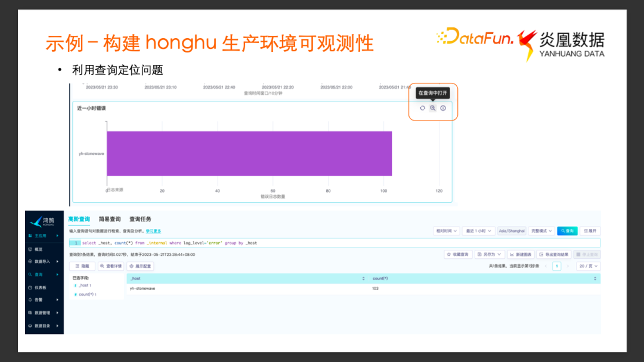This screenshot has width=644, height=362.
Task: Click the 在查询中打开 magnifier icon on chart panel
Action: (x=432, y=108)
